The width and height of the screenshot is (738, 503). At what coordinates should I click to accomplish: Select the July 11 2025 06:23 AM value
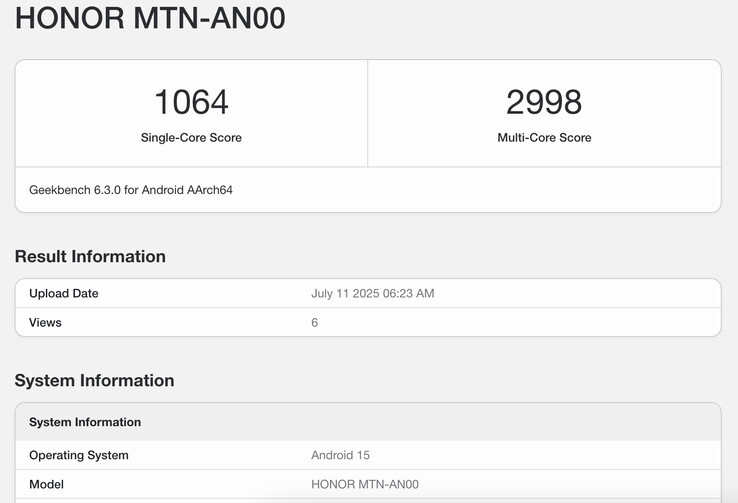click(373, 294)
